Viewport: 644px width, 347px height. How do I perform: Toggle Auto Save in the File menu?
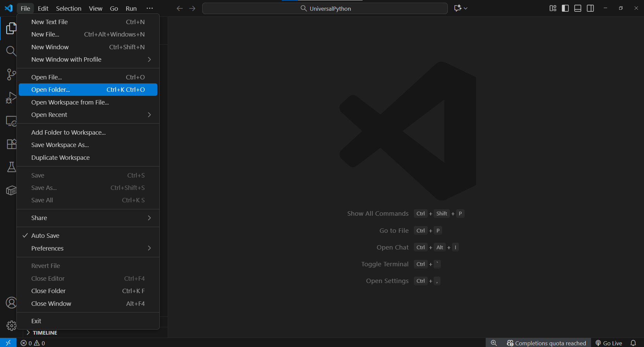(x=45, y=235)
